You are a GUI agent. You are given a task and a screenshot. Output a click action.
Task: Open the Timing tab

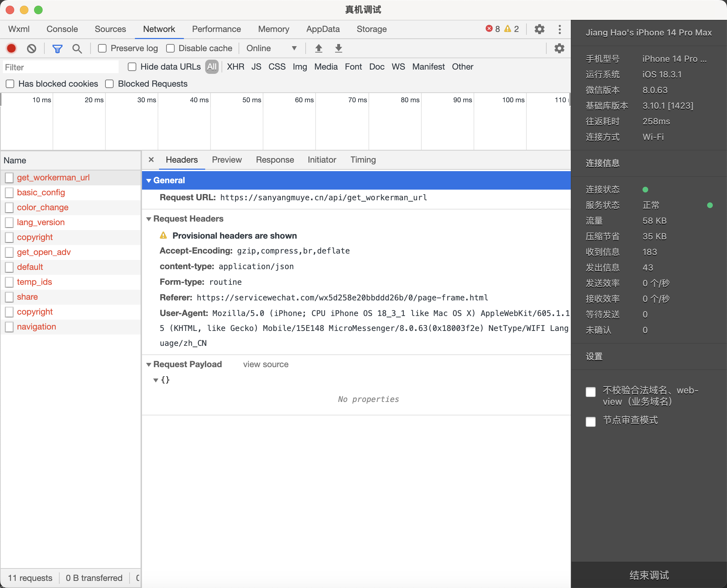(363, 160)
